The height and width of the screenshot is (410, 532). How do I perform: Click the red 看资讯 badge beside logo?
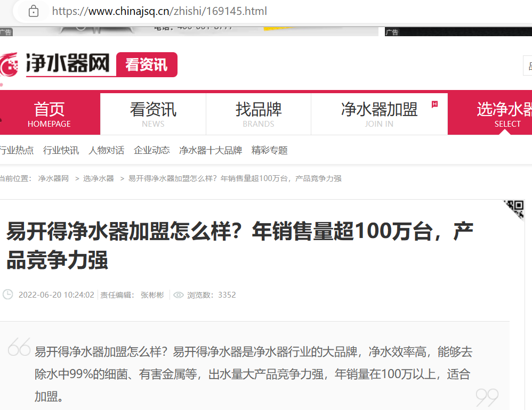point(147,64)
